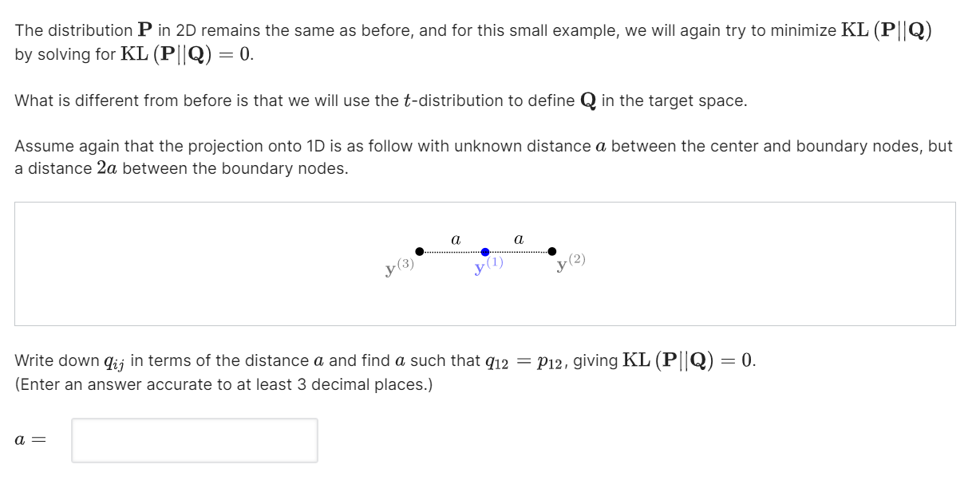Select the node labeled y(3)
This screenshot has width=980, height=480.
coord(417,250)
